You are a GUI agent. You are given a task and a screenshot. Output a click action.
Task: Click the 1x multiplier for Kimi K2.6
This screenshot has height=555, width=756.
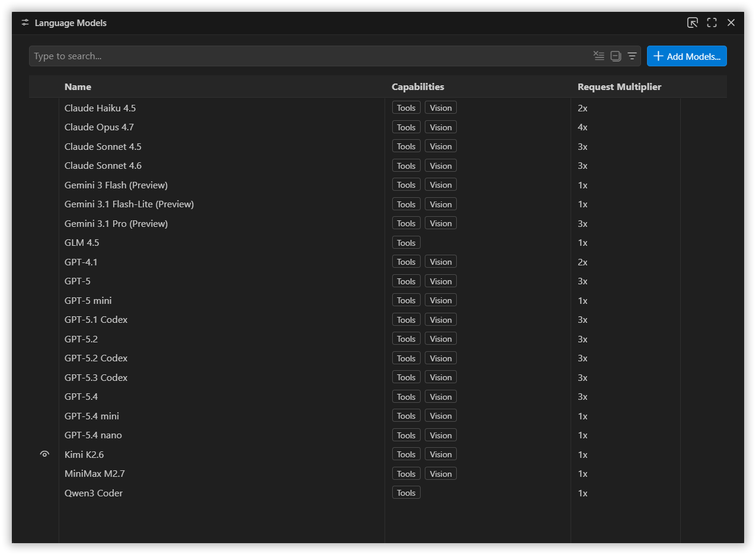(582, 454)
